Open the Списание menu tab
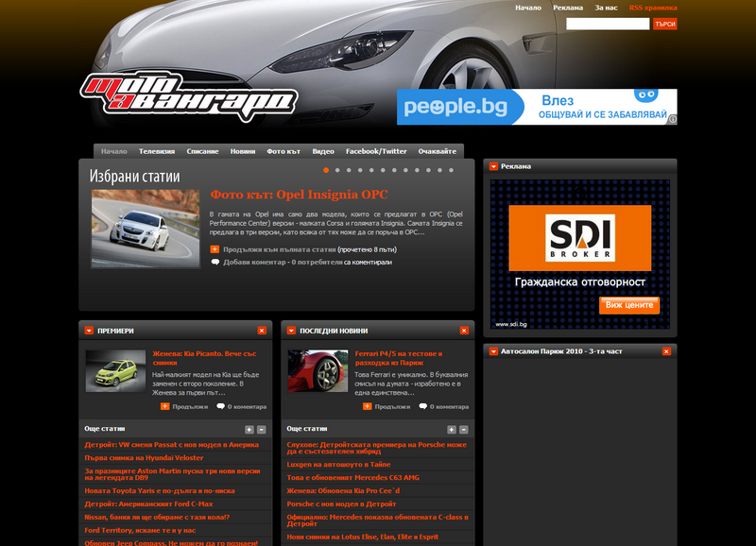The height and width of the screenshot is (546, 756). click(x=202, y=151)
